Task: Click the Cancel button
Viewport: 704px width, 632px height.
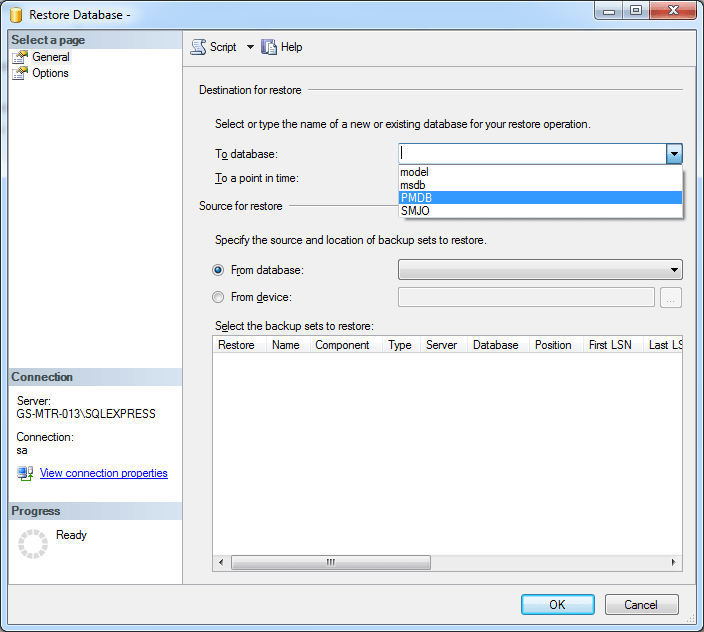Action: click(x=641, y=605)
